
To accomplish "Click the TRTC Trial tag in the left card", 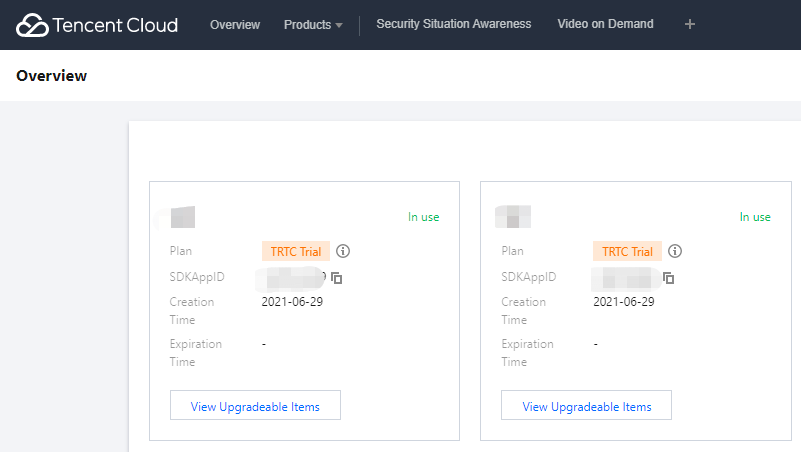I will point(296,251).
